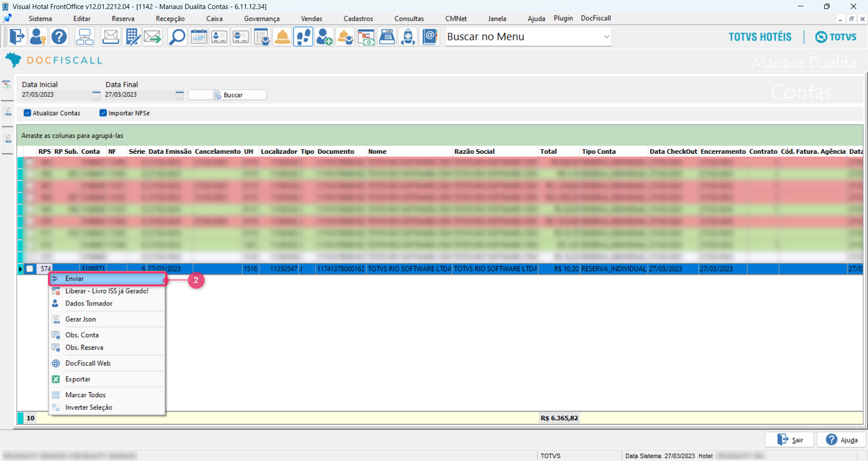Open the DocFiscall menu
This screenshot has height=461, width=868.
(x=596, y=18)
